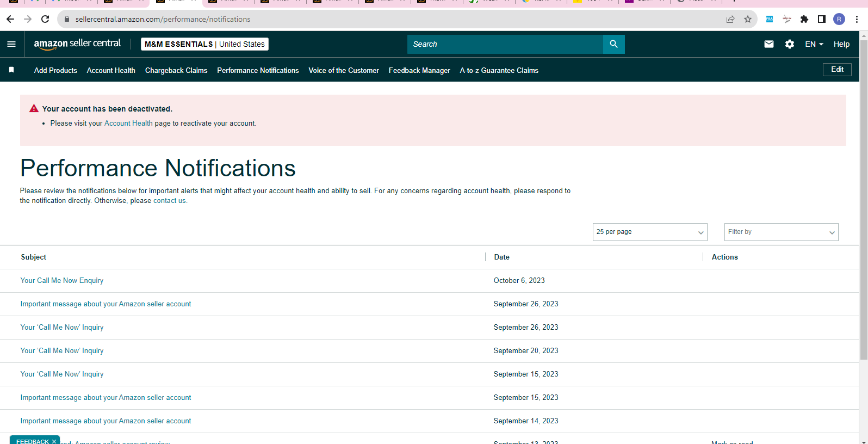Screen dimensions: 868x444
Task: Toggle the Chrome side panel
Action: 822,19
